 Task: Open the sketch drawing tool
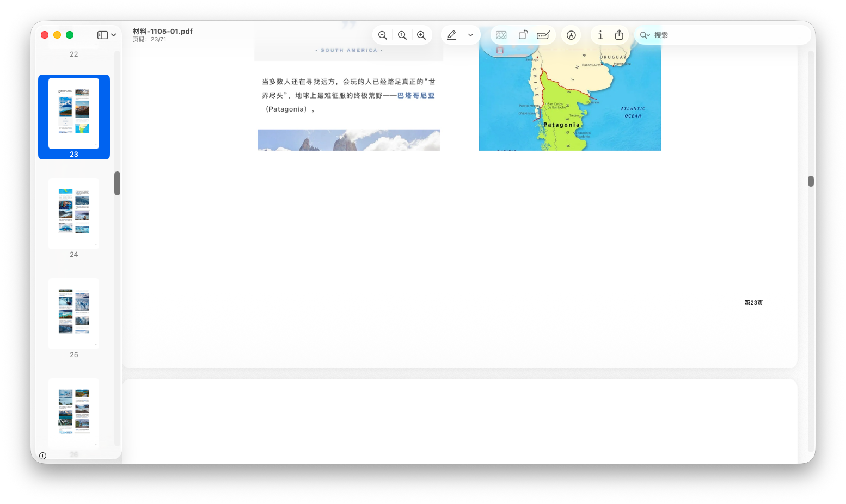pyautogui.click(x=571, y=35)
